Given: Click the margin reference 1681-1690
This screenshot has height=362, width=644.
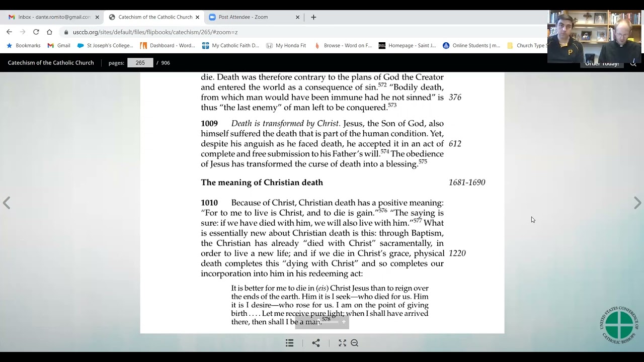Looking at the screenshot, I should tap(467, 183).
